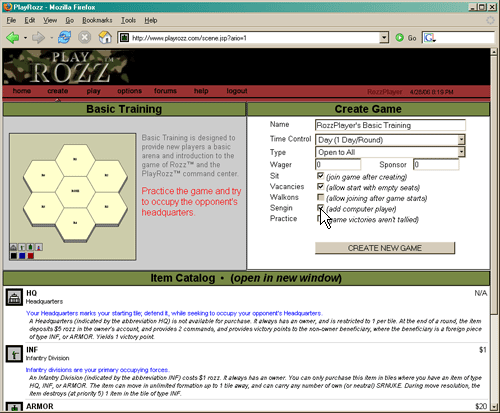Click the RozzPlayer username link
Viewport: 500px width, 413px height.
[x=385, y=92]
